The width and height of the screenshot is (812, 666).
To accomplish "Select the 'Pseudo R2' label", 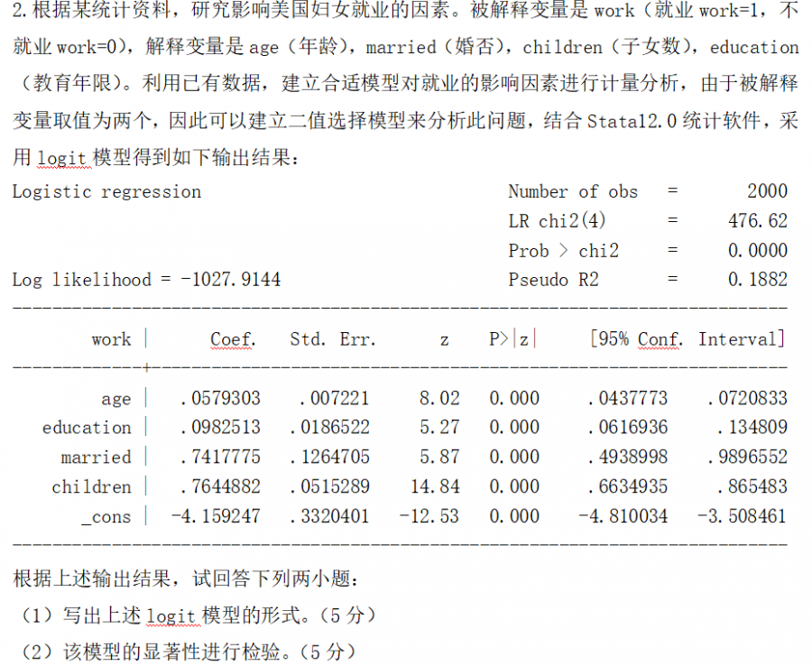I will click(554, 280).
